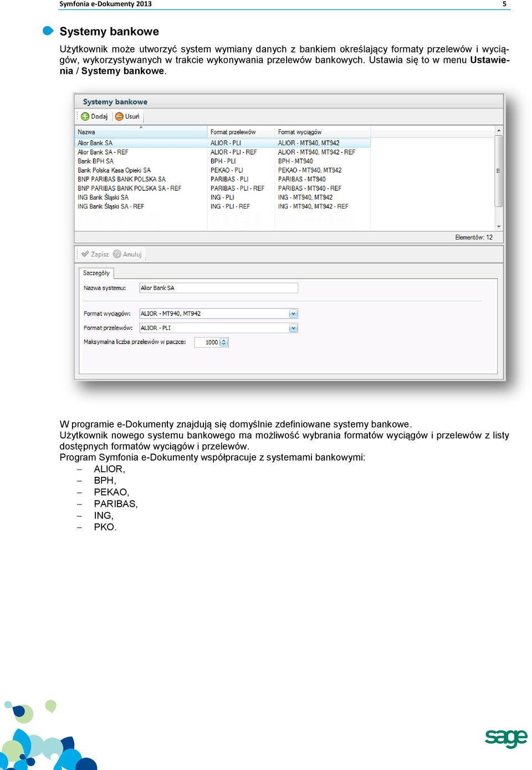Click the Zapisz save button
The image size is (532, 770).
pos(95,254)
